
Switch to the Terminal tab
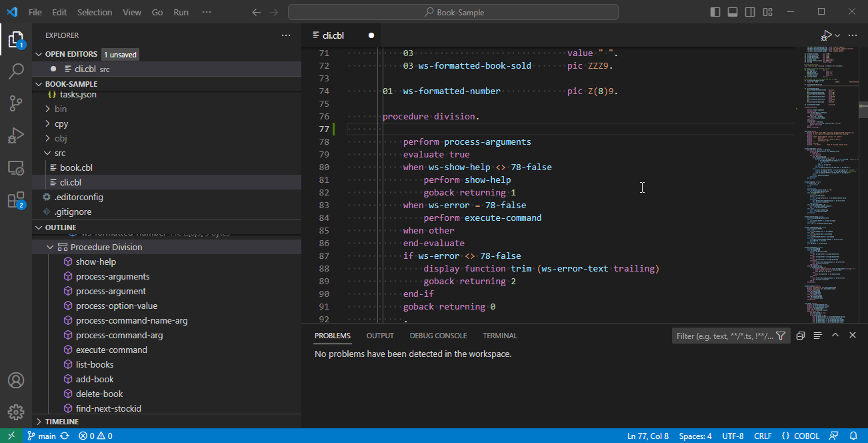[500, 336]
